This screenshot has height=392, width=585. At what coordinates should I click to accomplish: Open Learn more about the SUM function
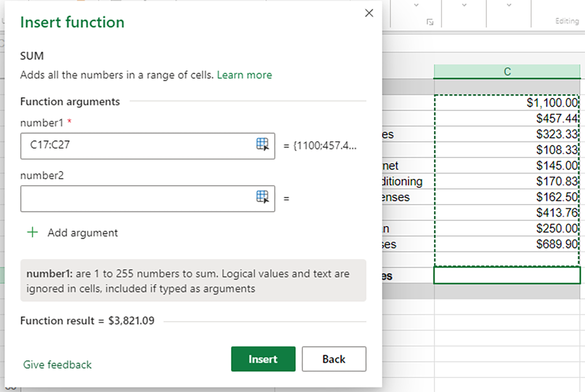(244, 75)
